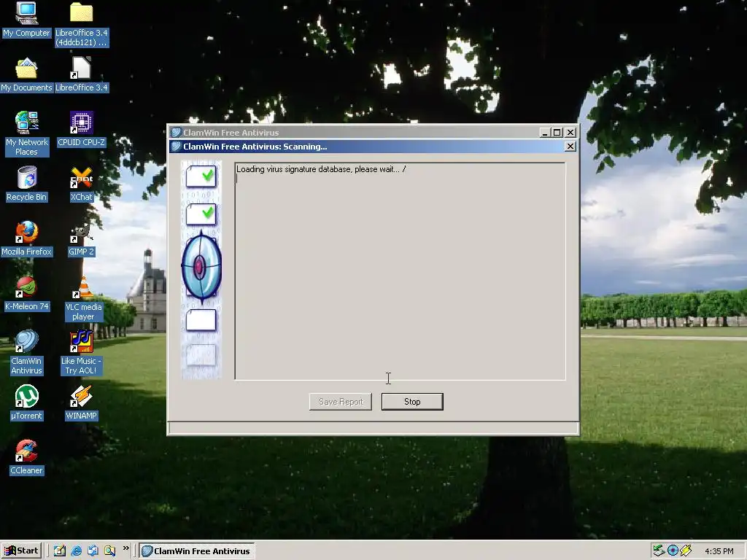Viewport: 747px width, 560px height.
Task: Click the disabled Save Report button
Action: (341, 402)
